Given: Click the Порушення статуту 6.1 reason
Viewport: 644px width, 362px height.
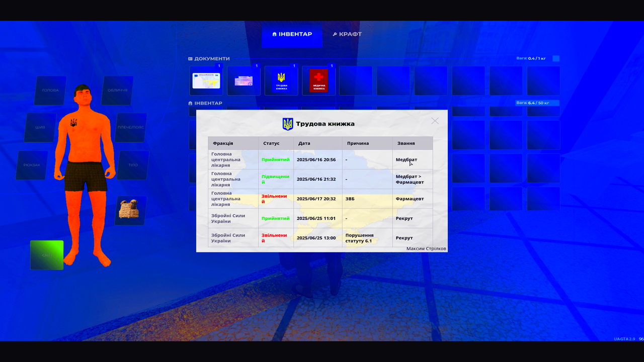Looking at the screenshot, I should pyautogui.click(x=359, y=238).
